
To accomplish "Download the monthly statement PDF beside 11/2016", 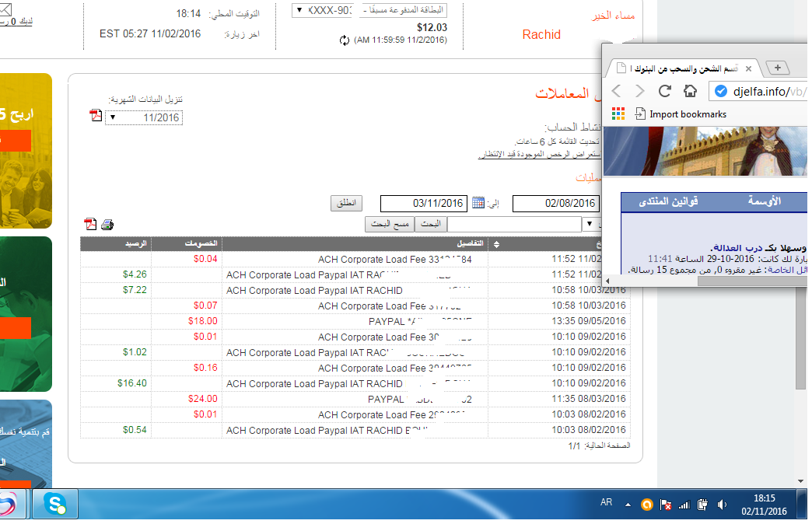I will click(x=96, y=115).
